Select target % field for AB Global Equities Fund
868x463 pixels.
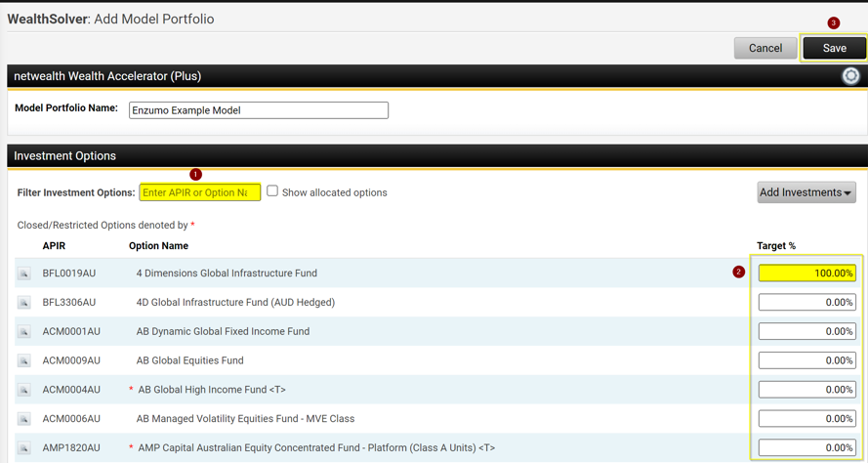tap(806, 360)
